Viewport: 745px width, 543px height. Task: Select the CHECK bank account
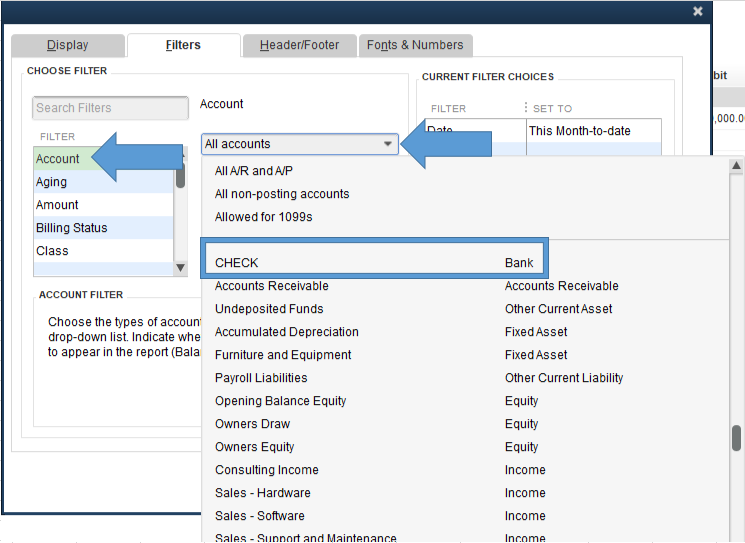click(x=374, y=263)
